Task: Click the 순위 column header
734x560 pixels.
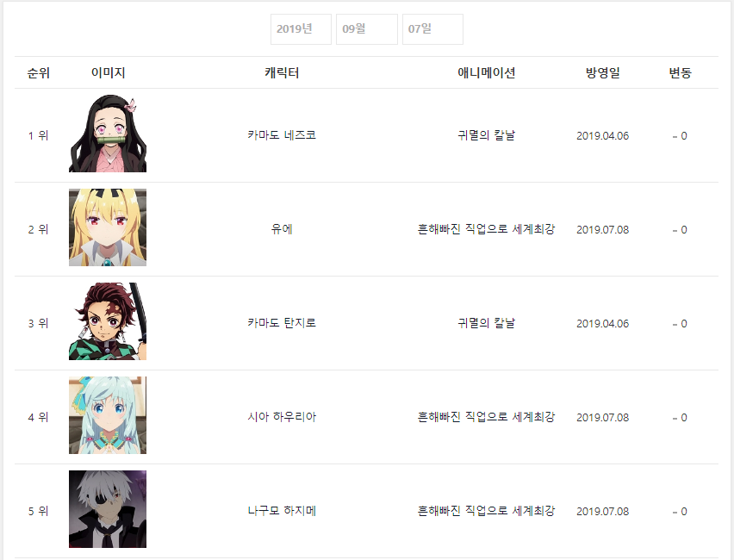Action: [x=39, y=72]
